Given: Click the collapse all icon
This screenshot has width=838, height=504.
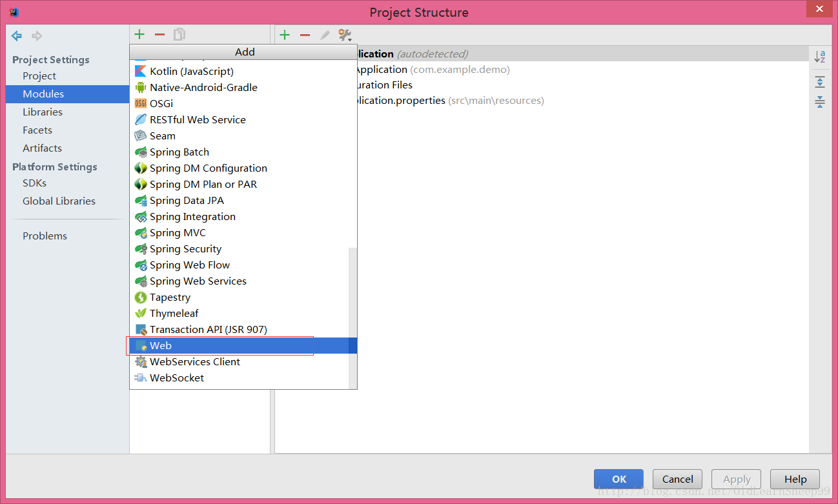Looking at the screenshot, I should pos(819,101).
